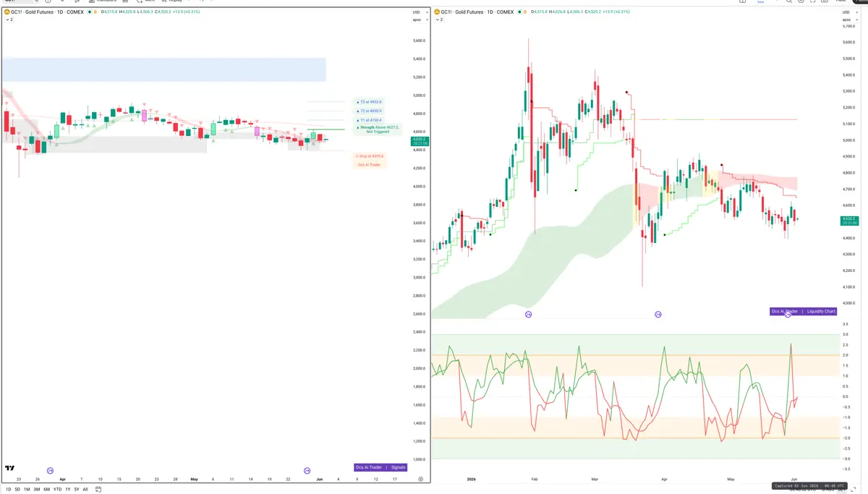Select the 3M time range
868x494 pixels.
36,489
